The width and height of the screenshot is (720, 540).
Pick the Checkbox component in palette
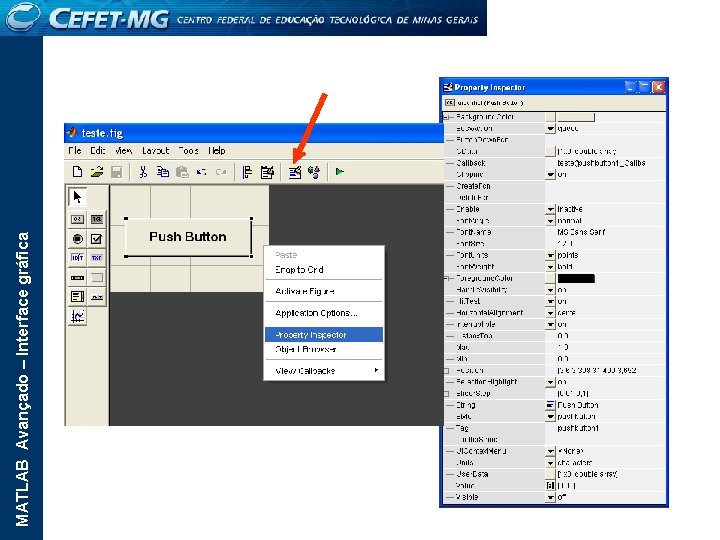pos(96,239)
